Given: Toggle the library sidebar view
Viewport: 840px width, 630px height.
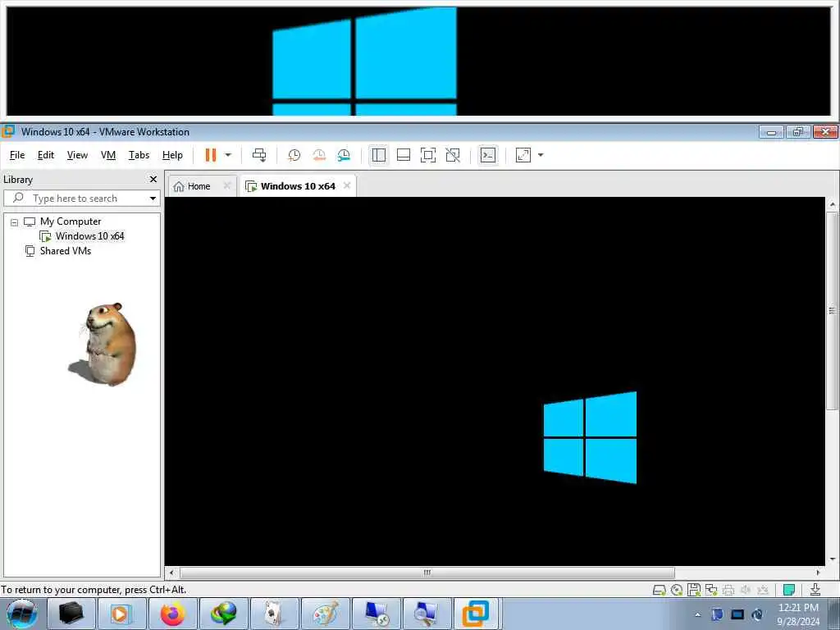Looking at the screenshot, I should coord(379,155).
